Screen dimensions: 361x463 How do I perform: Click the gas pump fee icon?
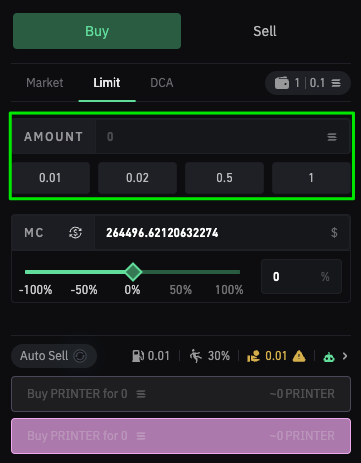[138, 356]
